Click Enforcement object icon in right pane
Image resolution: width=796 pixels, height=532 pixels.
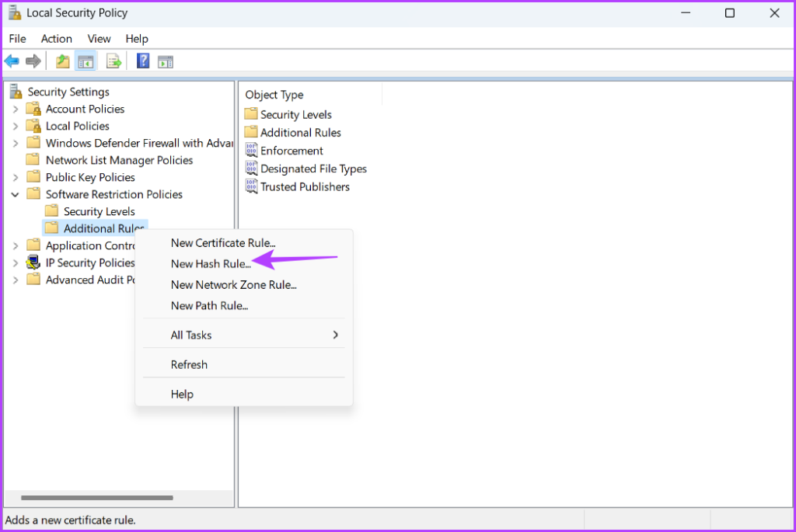coord(251,150)
